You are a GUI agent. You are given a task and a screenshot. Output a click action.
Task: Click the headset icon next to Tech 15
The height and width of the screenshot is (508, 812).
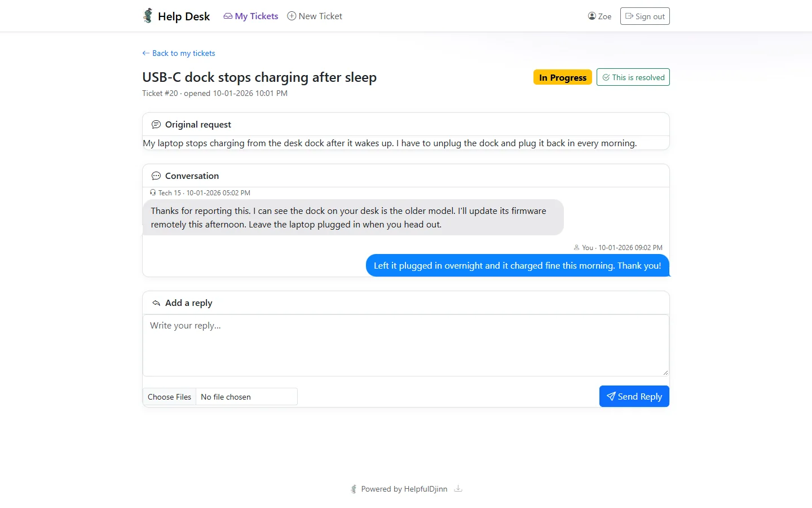(153, 192)
